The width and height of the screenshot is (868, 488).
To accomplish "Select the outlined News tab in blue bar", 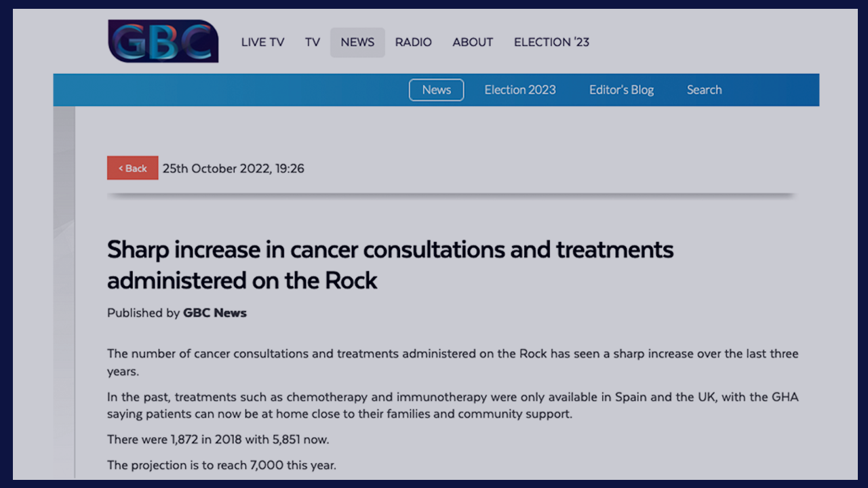I will point(436,89).
